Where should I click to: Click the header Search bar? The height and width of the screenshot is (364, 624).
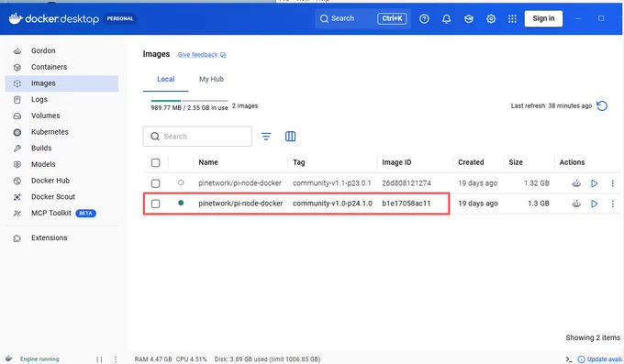pyautogui.click(x=362, y=18)
